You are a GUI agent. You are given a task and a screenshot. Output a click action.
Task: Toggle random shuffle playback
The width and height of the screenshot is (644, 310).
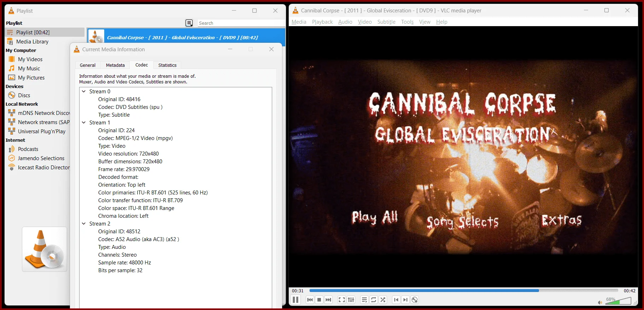coord(383,300)
